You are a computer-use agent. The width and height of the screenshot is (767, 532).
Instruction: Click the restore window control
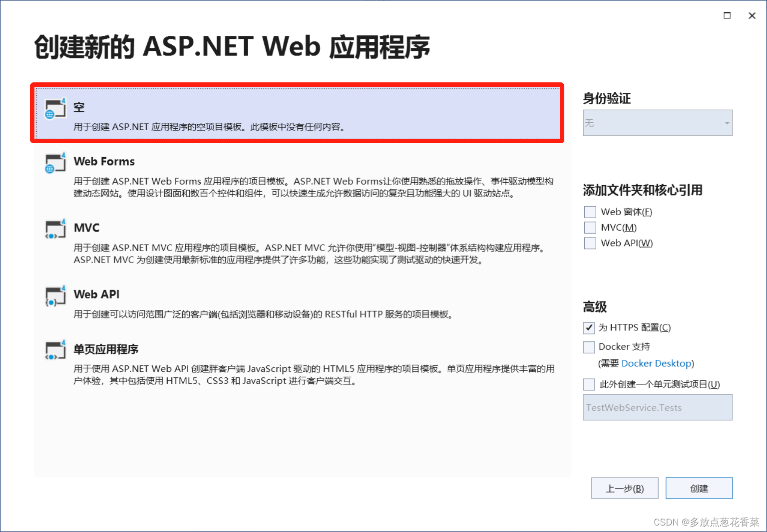click(727, 15)
